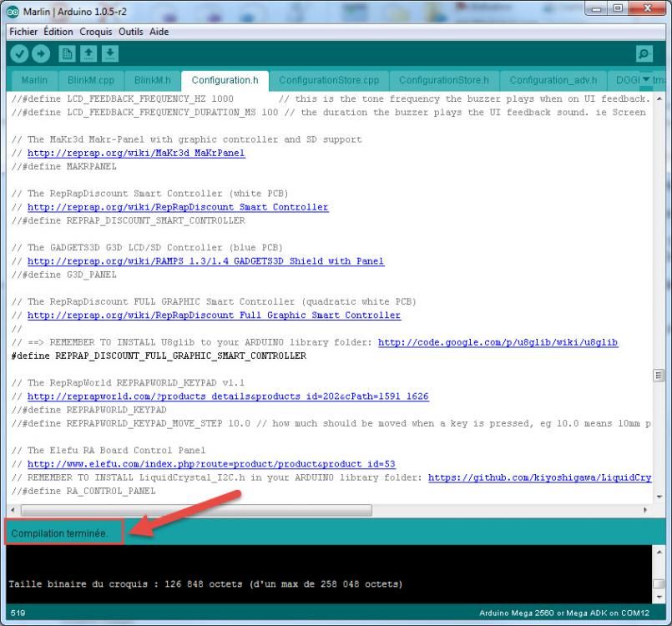672x626 pixels.
Task: Close the Arduino window
Action: pyautogui.click(x=648, y=8)
